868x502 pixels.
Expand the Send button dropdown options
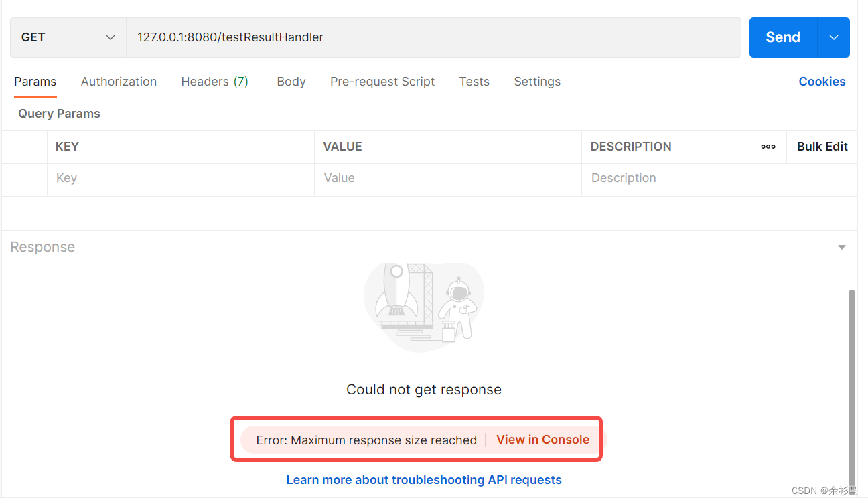pos(833,37)
